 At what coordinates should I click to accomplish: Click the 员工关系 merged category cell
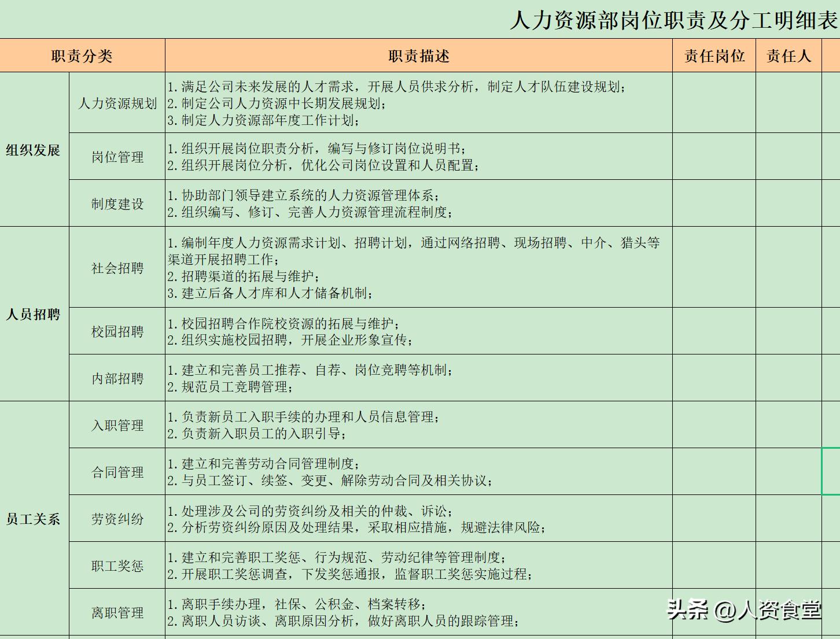tap(34, 519)
